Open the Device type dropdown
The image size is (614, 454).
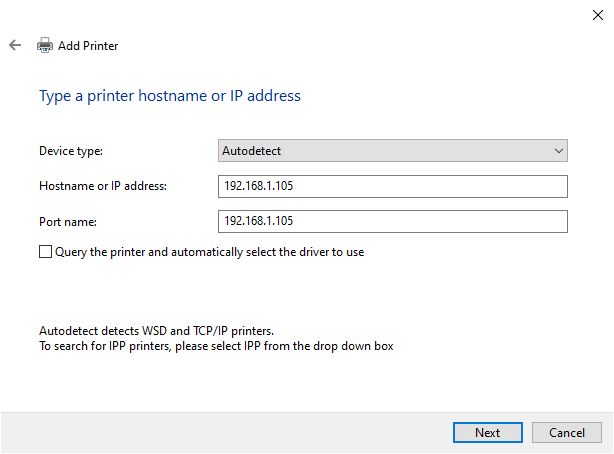point(393,151)
